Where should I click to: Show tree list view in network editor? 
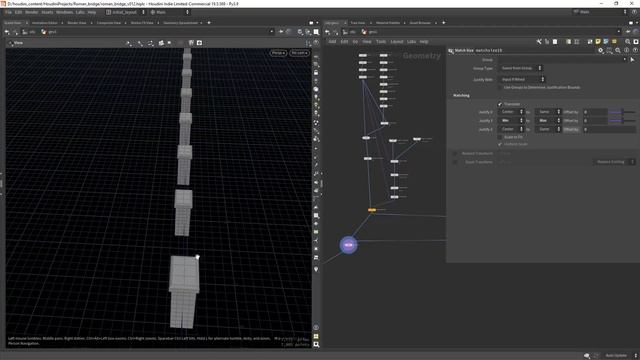547,42
